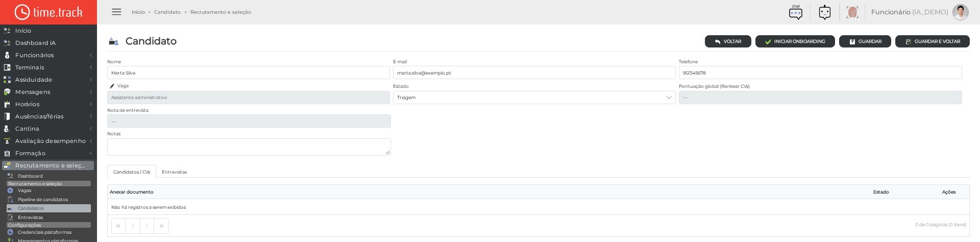
Task: Click the Assiduidade sidebar icon
Action: pyautogui.click(x=7, y=80)
